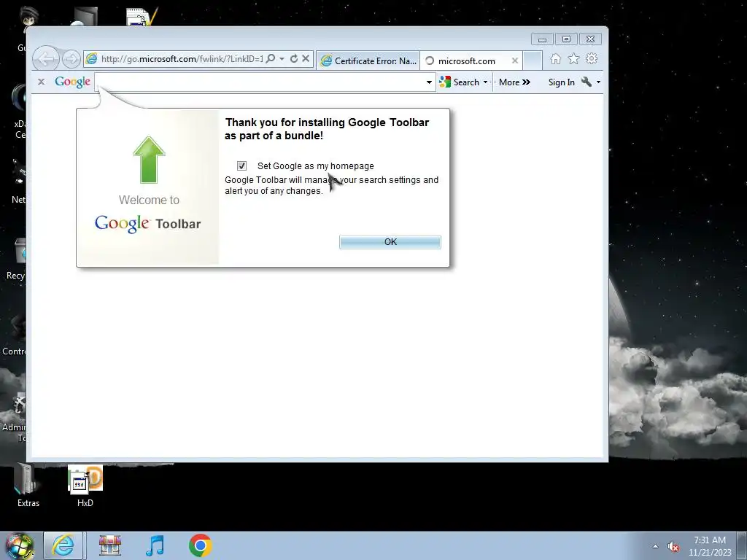Open Google Toolbar wrench options
The height and width of the screenshot is (560, 747).
587,82
